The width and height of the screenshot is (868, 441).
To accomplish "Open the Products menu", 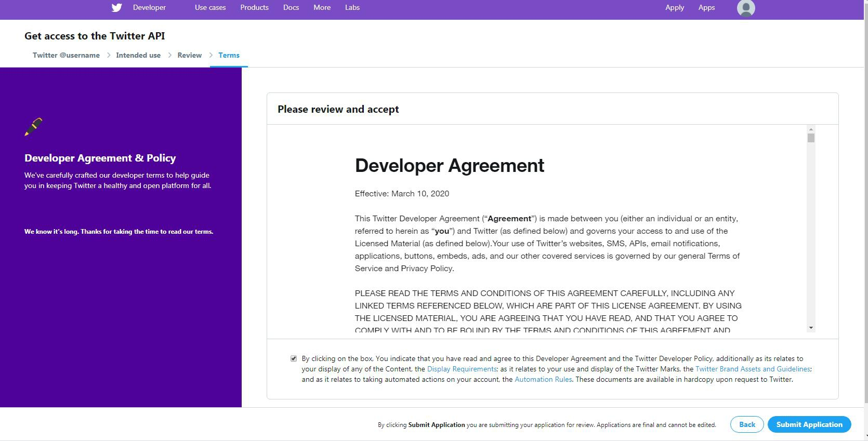I will (254, 7).
